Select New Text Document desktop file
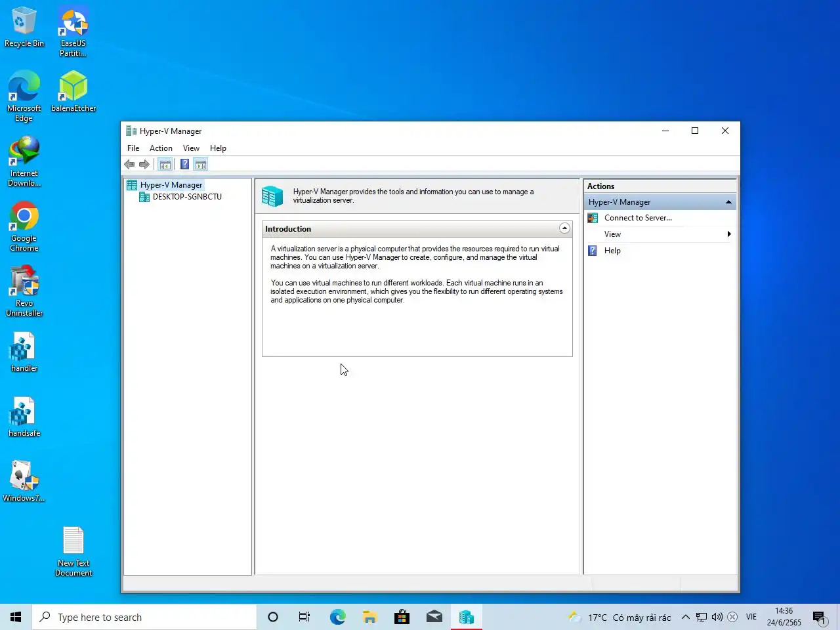Viewport: 840px width, 630px height. tap(73, 551)
